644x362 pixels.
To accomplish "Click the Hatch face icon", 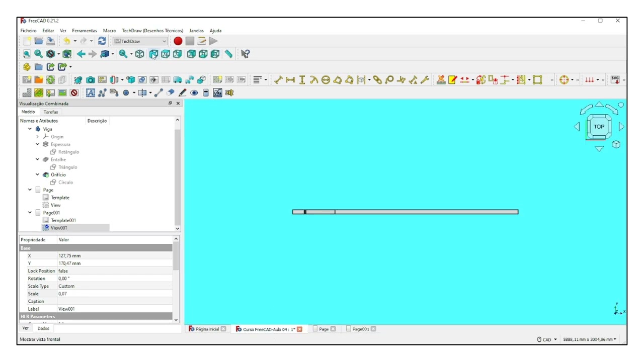I will tap(27, 93).
